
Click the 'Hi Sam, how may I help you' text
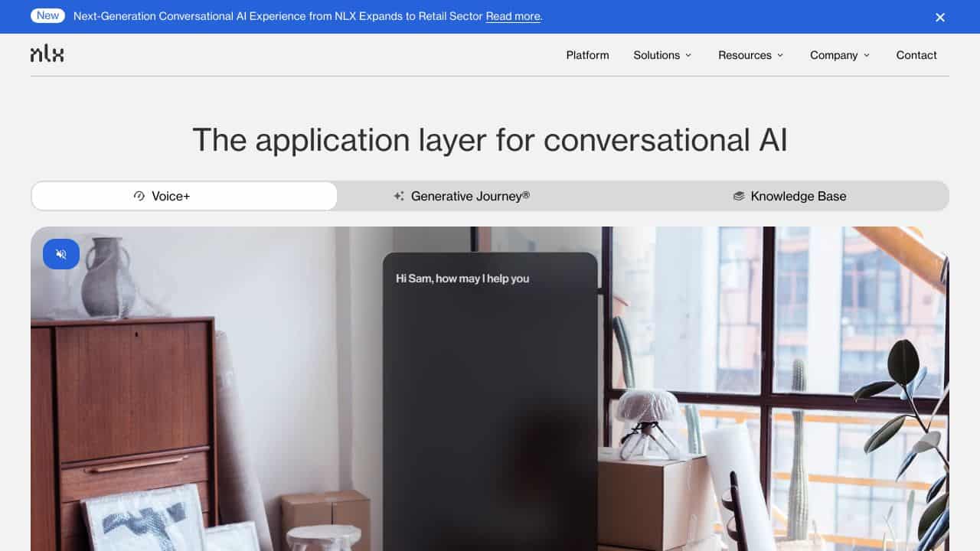coord(462,279)
